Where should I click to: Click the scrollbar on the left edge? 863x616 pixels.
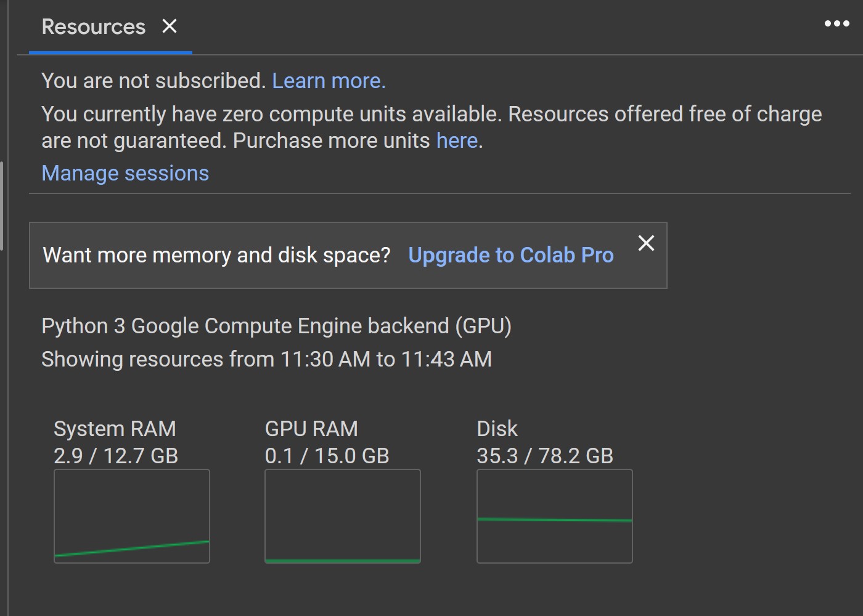pos(4,203)
